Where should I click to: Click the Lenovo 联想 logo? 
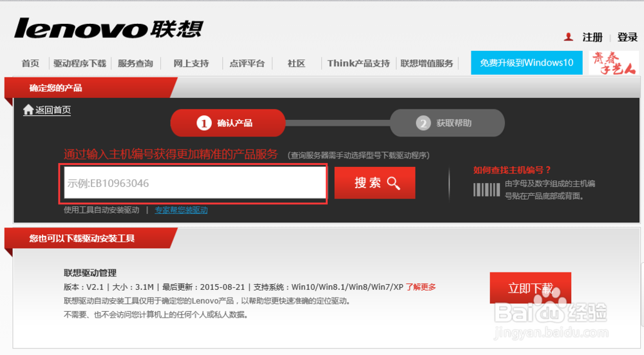(108, 28)
